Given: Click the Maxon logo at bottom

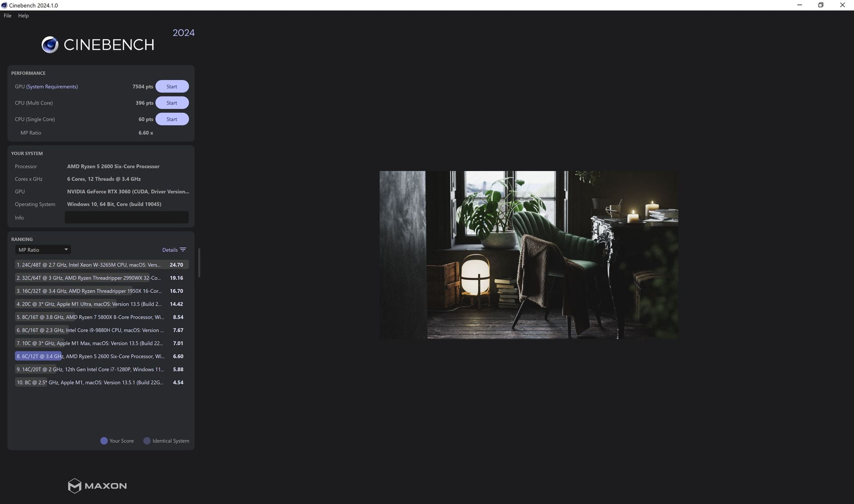Looking at the screenshot, I should pos(97,486).
